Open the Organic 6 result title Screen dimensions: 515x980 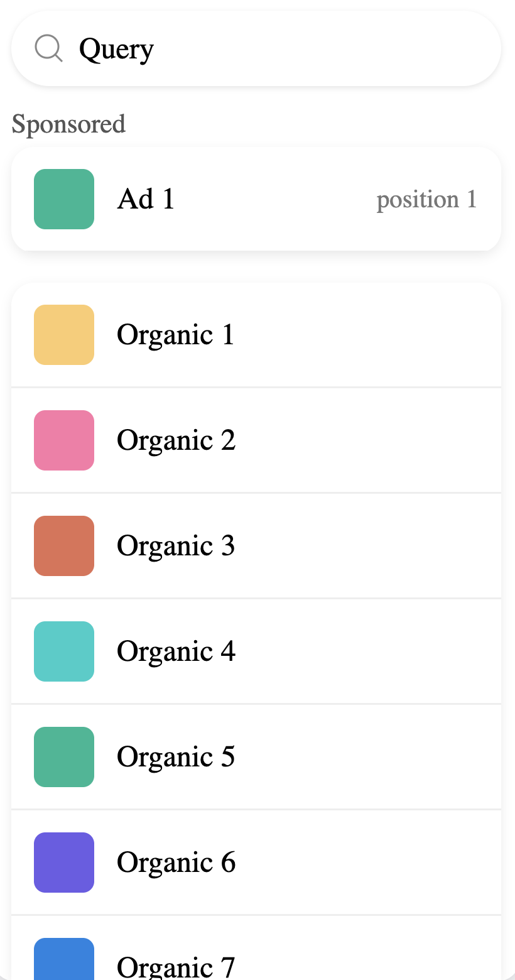click(176, 863)
